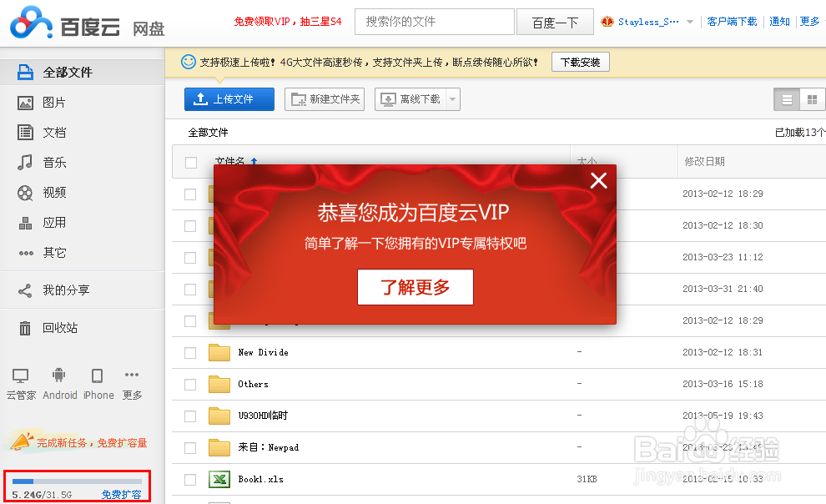Open the 更多 top menu
The image size is (826, 504).
(x=809, y=22)
